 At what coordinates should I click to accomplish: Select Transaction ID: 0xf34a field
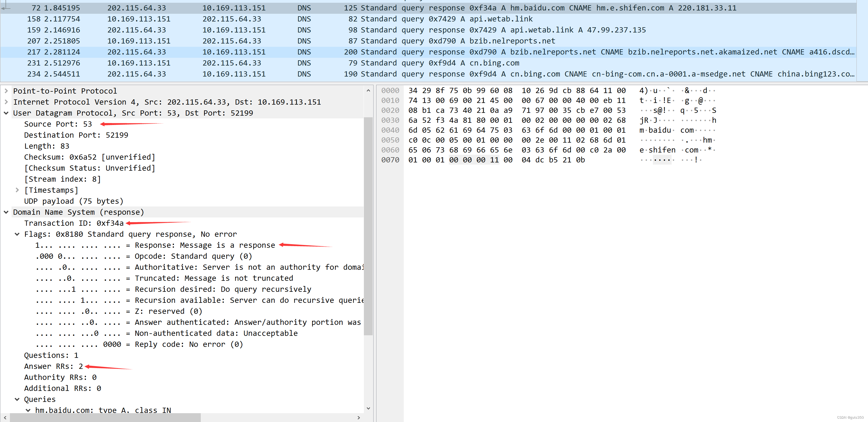click(74, 223)
